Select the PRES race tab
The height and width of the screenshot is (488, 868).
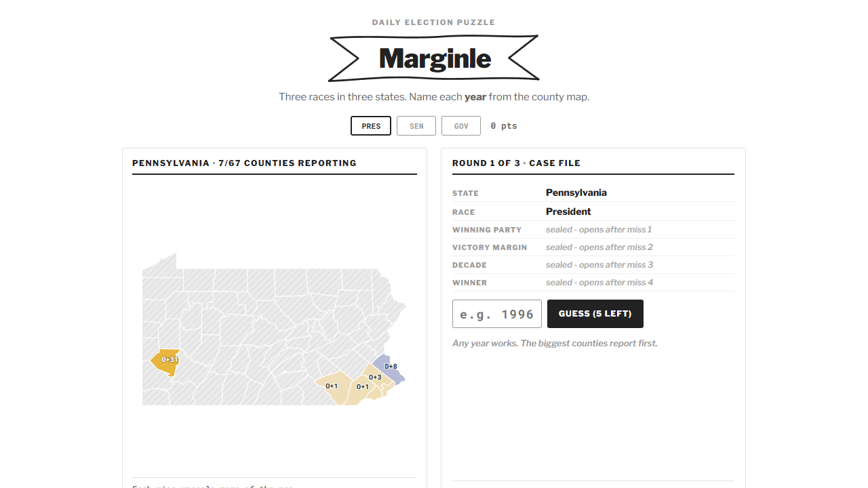click(x=371, y=126)
